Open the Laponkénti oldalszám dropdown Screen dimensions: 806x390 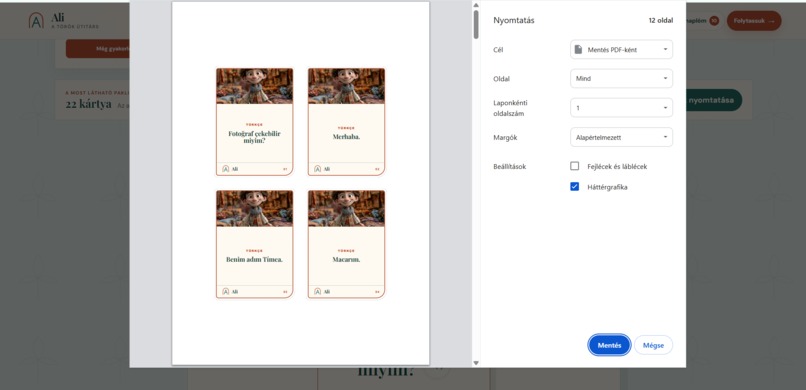click(621, 108)
